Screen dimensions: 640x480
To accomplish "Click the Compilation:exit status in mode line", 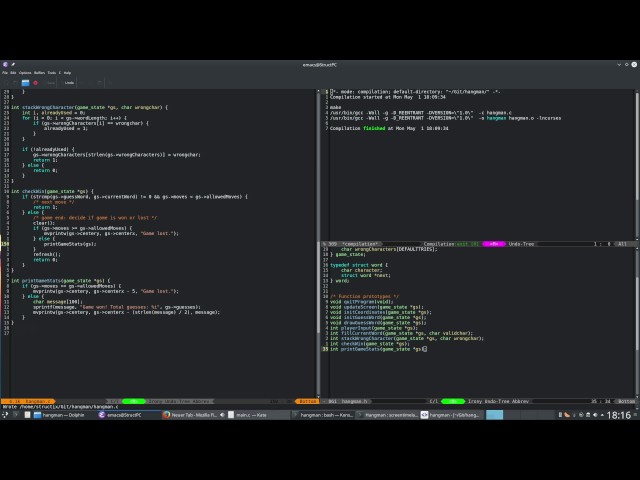I will (x=451, y=244).
